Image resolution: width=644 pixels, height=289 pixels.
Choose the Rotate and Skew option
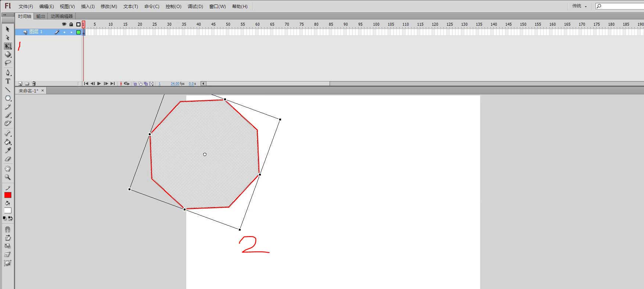[8, 238]
